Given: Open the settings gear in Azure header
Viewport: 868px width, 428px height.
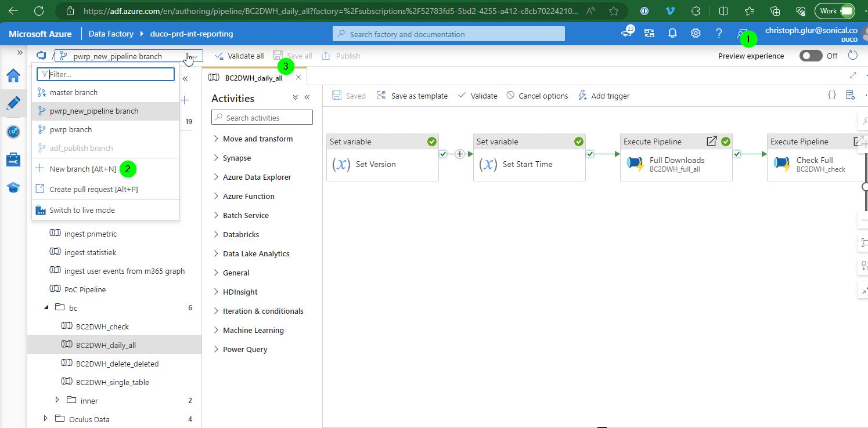Looking at the screenshot, I should (696, 33).
